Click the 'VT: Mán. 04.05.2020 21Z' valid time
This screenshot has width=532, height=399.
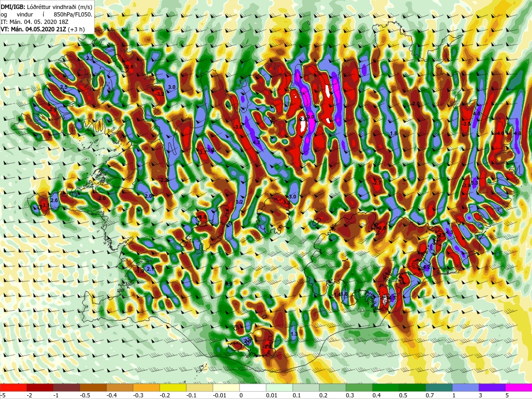coord(33,29)
